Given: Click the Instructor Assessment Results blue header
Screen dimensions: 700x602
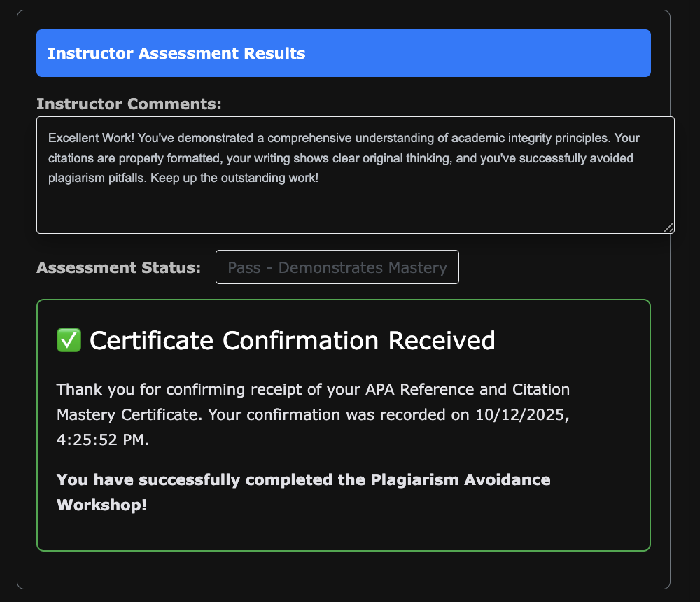Looking at the screenshot, I should [x=343, y=53].
